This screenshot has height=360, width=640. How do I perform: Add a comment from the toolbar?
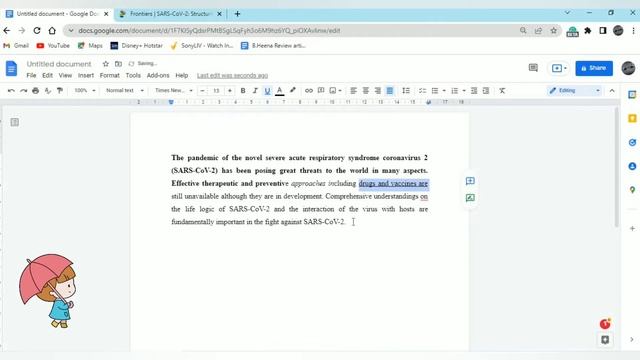click(321, 91)
